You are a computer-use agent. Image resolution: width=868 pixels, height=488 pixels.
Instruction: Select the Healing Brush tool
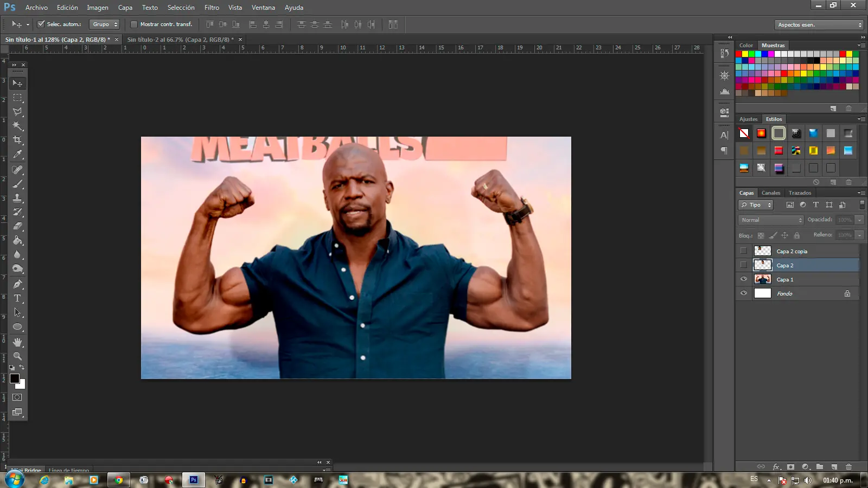click(x=17, y=170)
